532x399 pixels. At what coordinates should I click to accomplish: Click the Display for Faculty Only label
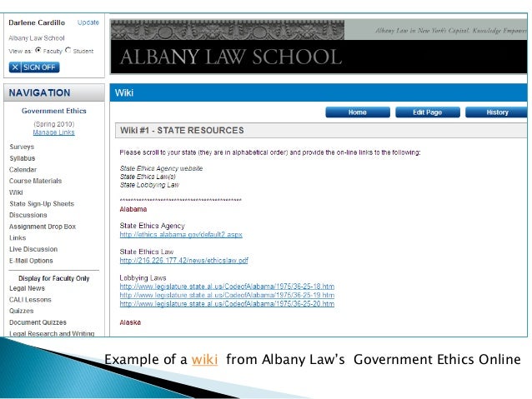point(54,278)
